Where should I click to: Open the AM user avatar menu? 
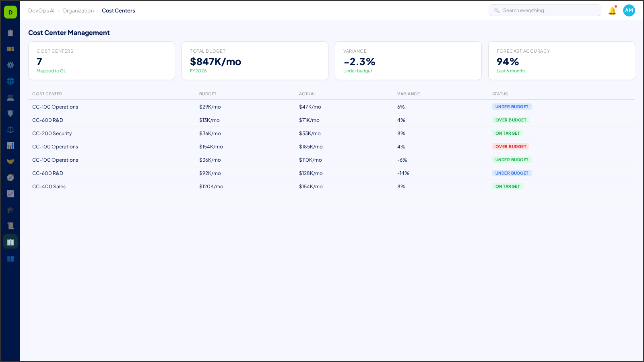coord(629,10)
